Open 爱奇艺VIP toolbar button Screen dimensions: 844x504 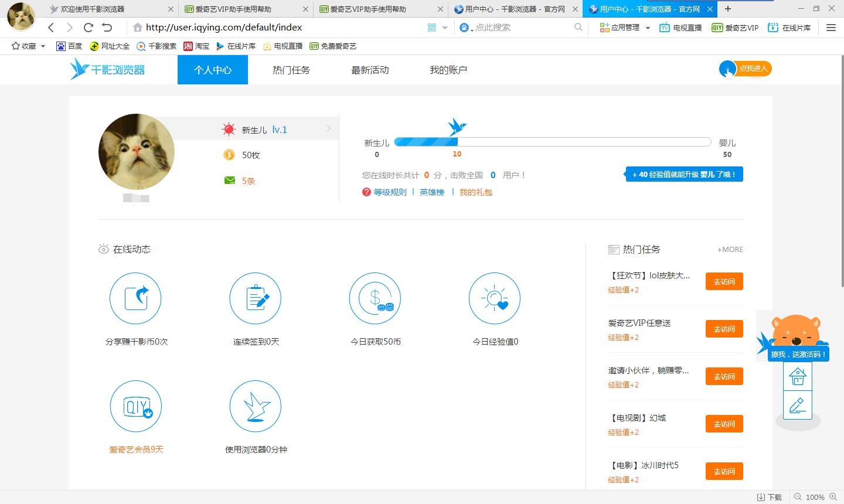(735, 28)
